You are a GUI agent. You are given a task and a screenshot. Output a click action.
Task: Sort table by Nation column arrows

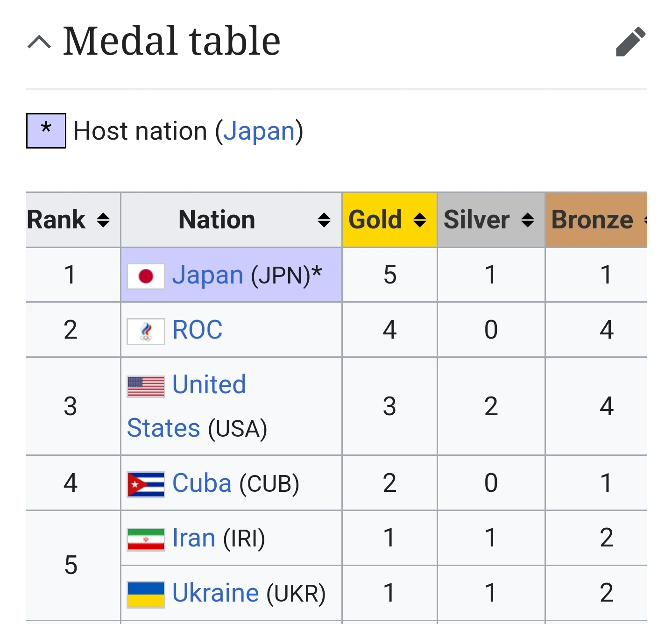324,220
